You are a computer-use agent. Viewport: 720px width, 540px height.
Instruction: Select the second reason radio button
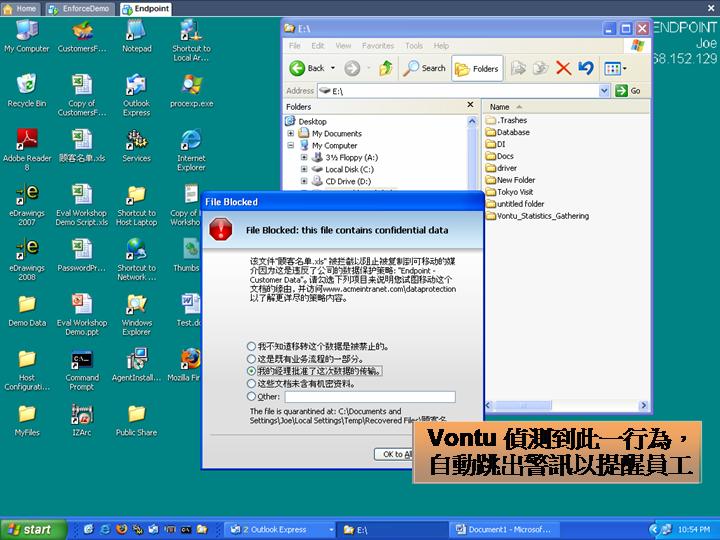251,359
